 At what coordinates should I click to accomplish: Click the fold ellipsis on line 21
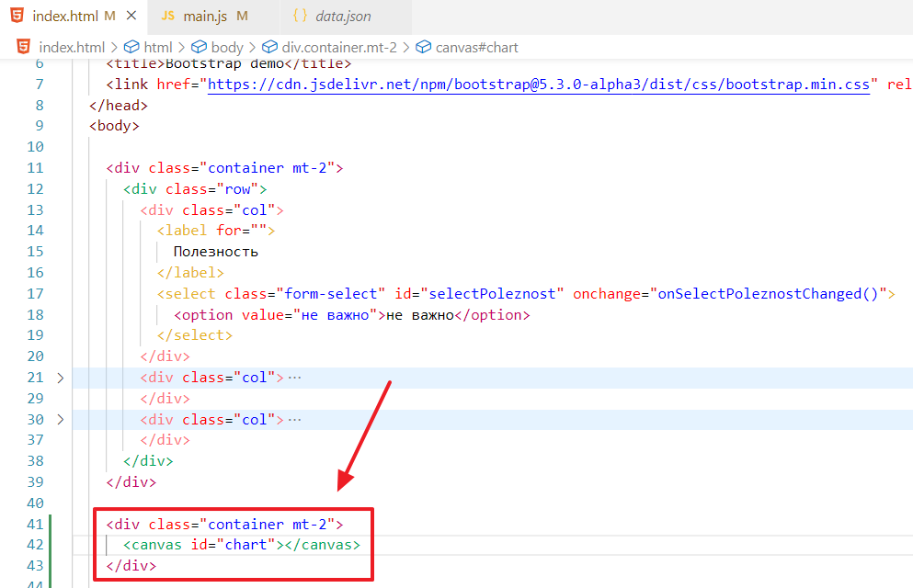pyautogui.click(x=295, y=378)
